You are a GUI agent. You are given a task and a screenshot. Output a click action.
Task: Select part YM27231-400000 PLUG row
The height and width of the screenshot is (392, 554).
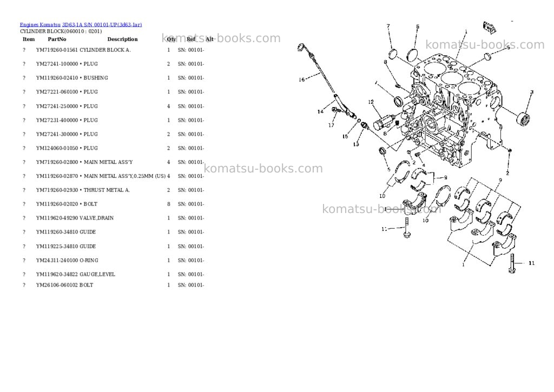click(114, 120)
